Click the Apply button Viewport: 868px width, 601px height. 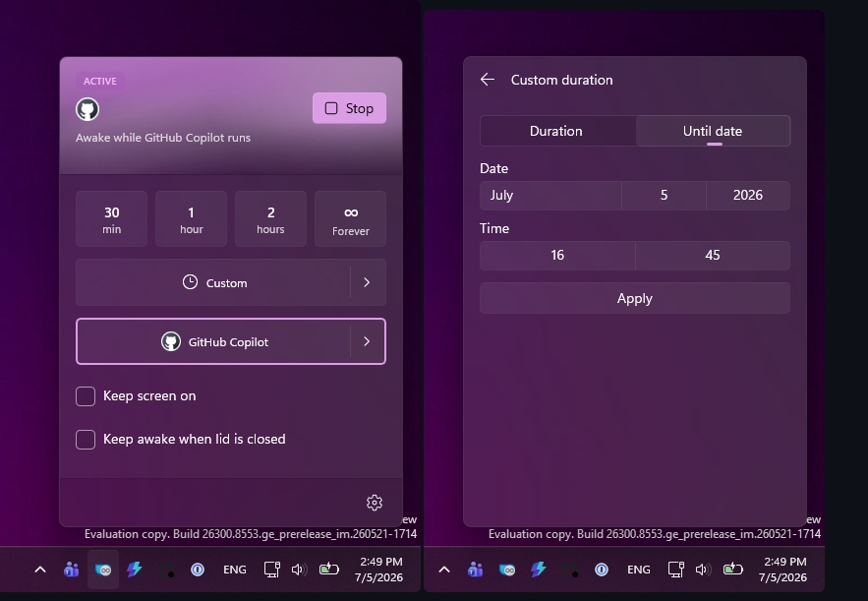click(635, 299)
